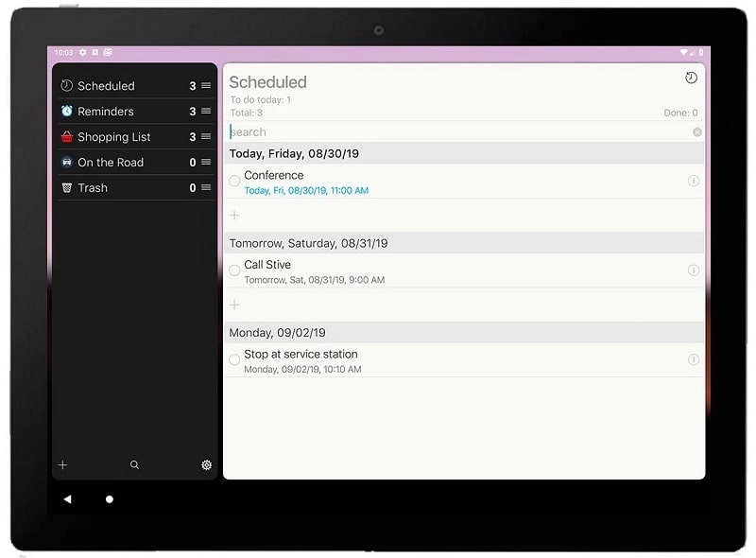Show details for Stop at service station

[694, 360]
